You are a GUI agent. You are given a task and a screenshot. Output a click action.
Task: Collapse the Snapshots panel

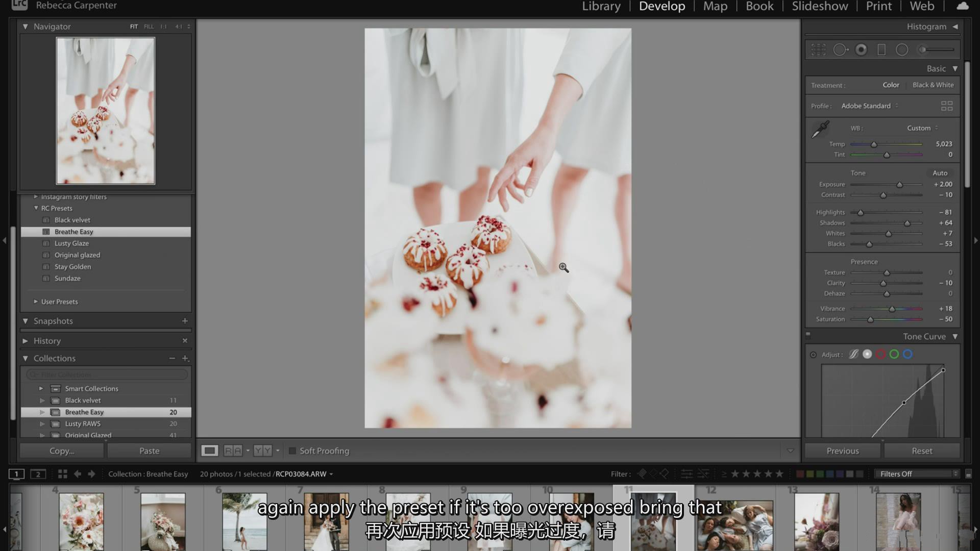[x=25, y=321]
